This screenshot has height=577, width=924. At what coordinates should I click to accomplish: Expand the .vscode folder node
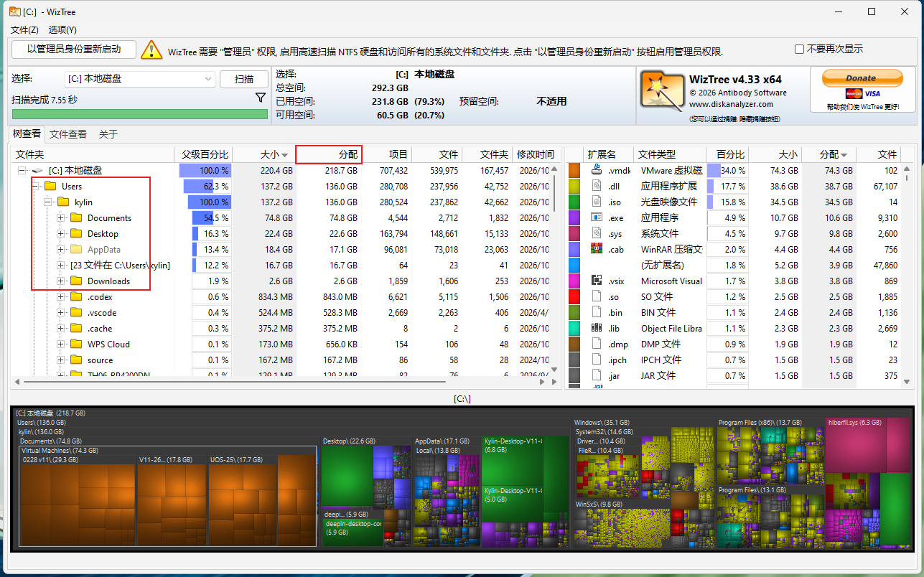click(61, 313)
